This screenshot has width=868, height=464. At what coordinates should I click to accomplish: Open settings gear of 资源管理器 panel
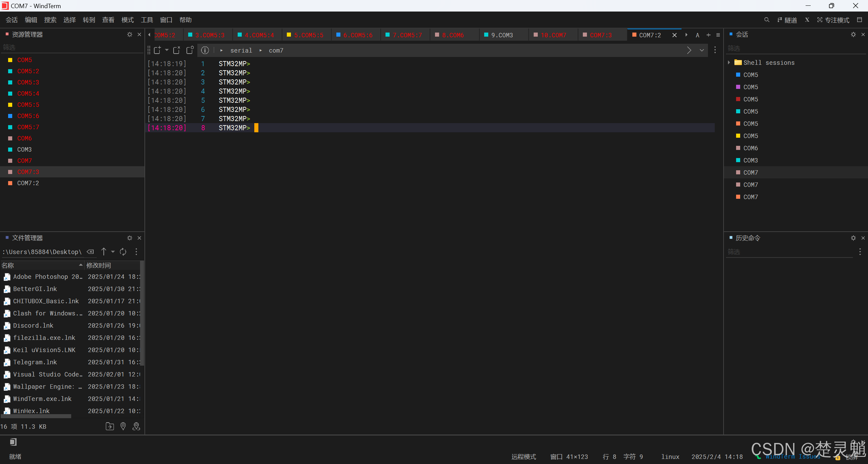click(x=130, y=35)
